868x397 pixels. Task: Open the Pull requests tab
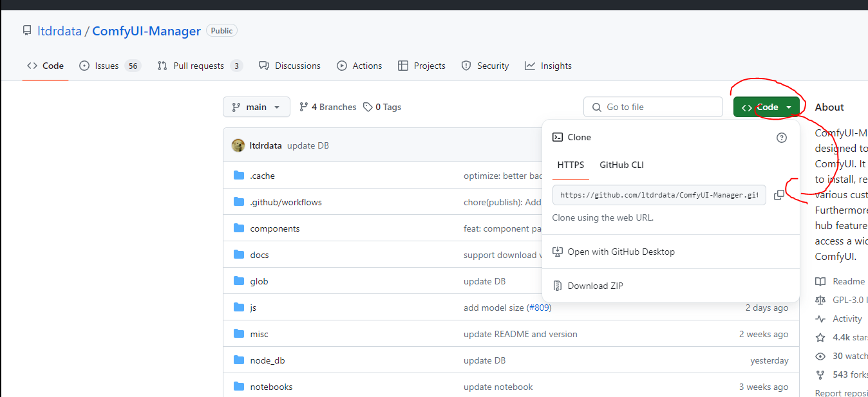[x=200, y=66]
